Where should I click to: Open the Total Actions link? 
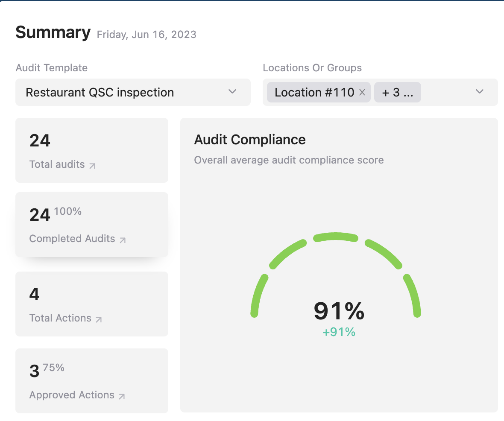[x=60, y=318]
